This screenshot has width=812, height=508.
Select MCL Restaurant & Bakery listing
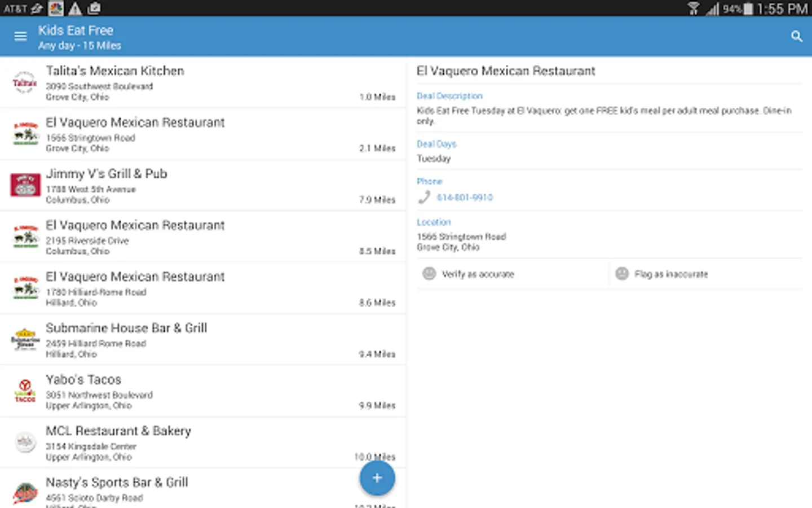203,443
